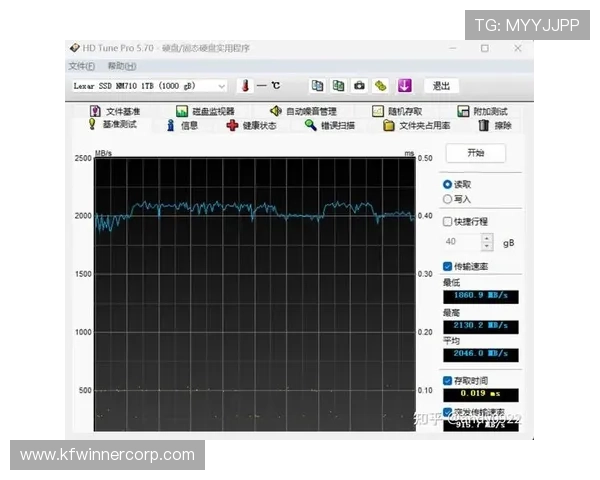Click the 退出 exit button
Viewport: 600px width, 480px height.
pos(441,86)
